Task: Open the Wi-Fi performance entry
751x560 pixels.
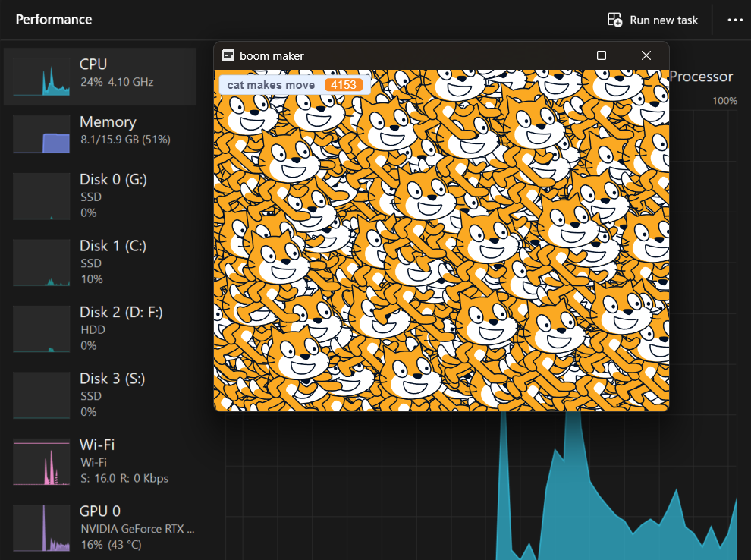Action: [x=99, y=461]
